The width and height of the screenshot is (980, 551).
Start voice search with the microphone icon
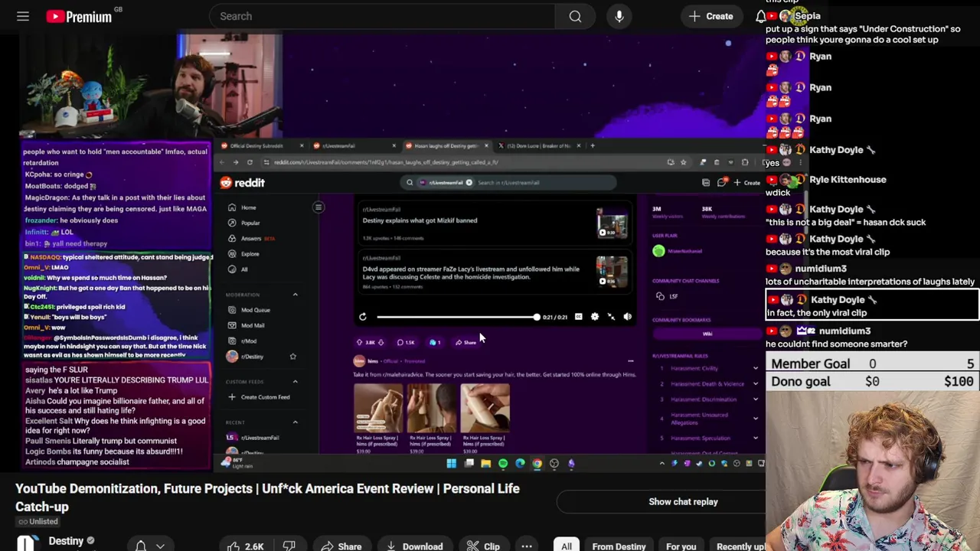[x=619, y=16]
